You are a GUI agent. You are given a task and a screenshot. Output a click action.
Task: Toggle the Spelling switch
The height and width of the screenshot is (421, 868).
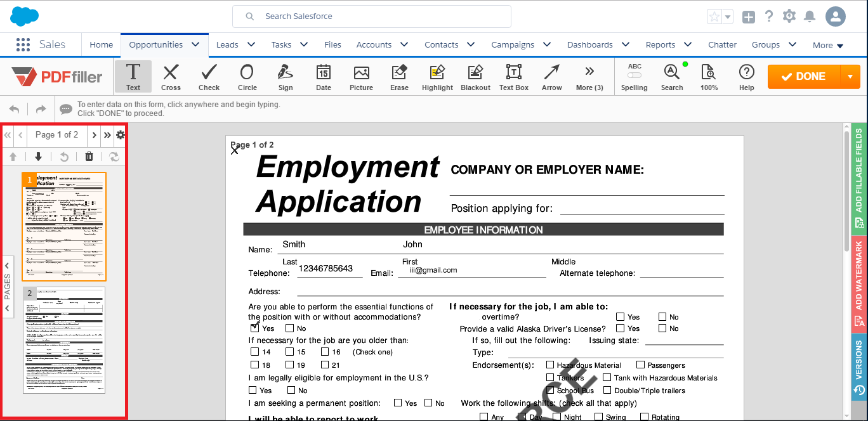[x=635, y=75]
